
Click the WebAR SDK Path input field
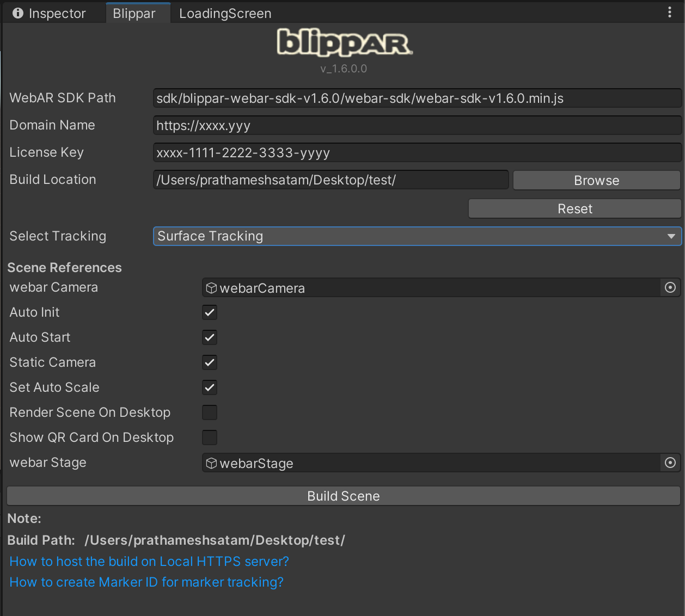pos(417,98)
